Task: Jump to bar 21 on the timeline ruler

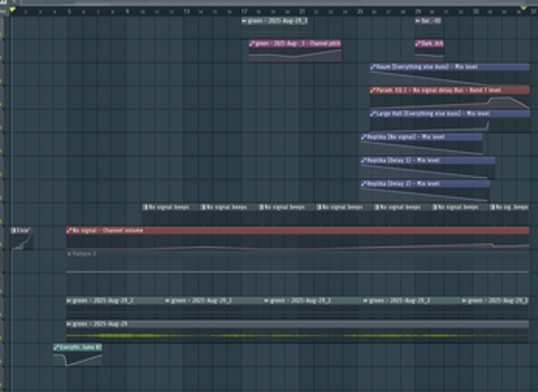Action: coord(302,11)
